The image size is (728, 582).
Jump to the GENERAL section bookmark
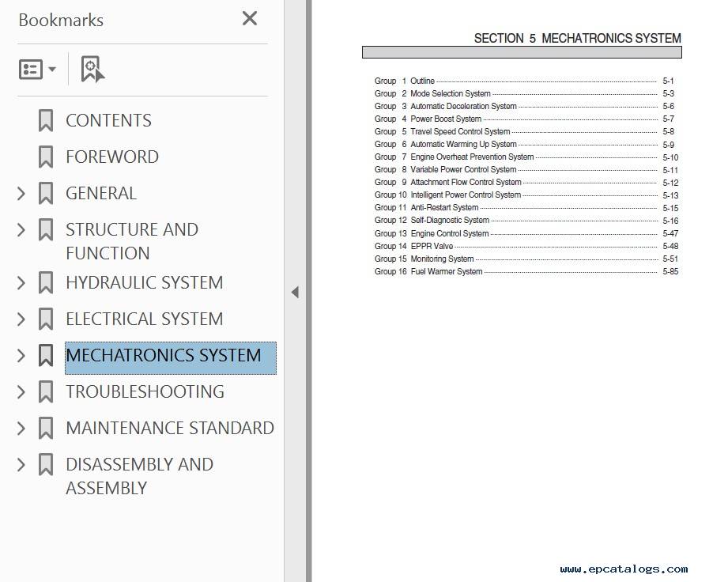(101, 193)
